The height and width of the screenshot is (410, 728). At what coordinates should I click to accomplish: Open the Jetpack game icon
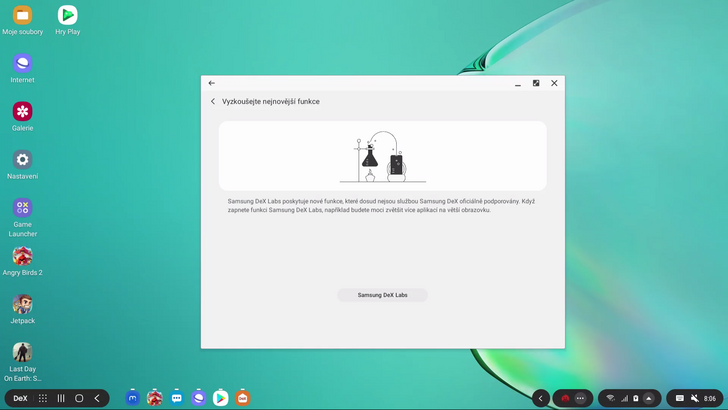(x=22, y=304)
